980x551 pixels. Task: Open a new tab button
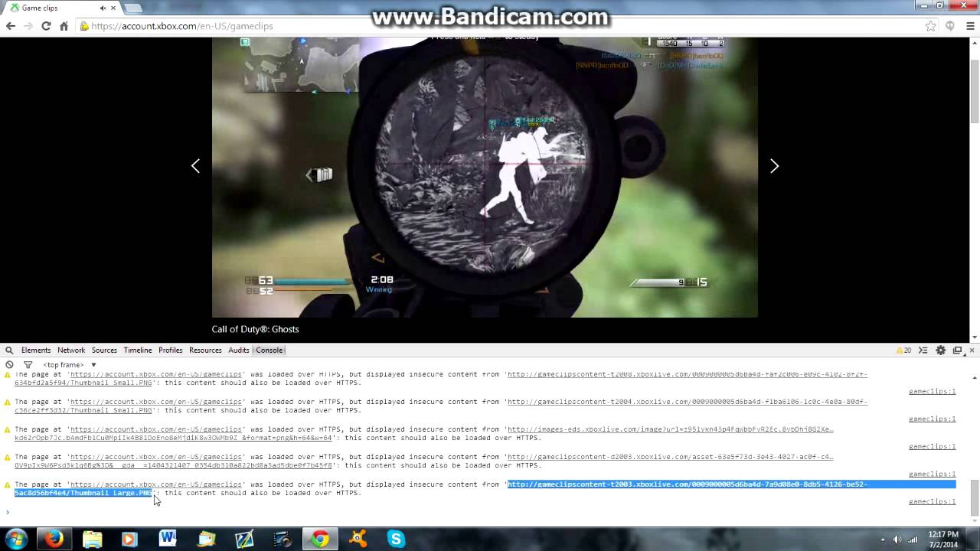[x=132, y=8]
